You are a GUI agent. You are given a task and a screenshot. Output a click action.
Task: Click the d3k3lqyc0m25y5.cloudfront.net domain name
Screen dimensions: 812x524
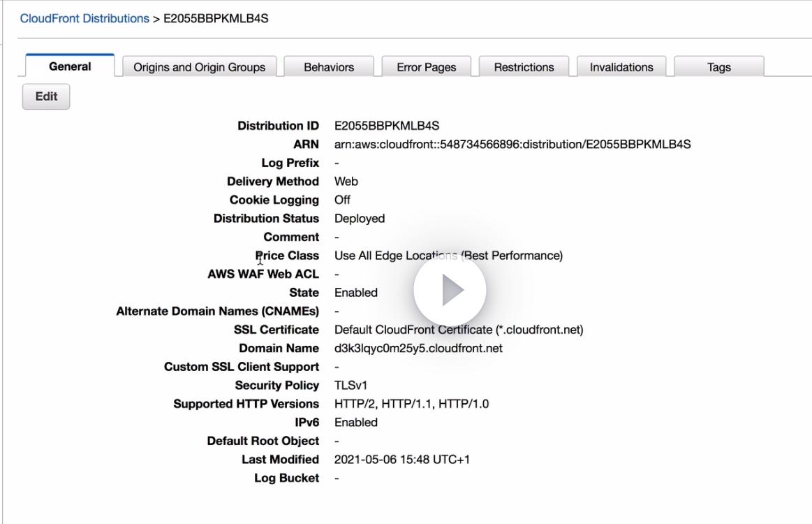pos(418,348)
